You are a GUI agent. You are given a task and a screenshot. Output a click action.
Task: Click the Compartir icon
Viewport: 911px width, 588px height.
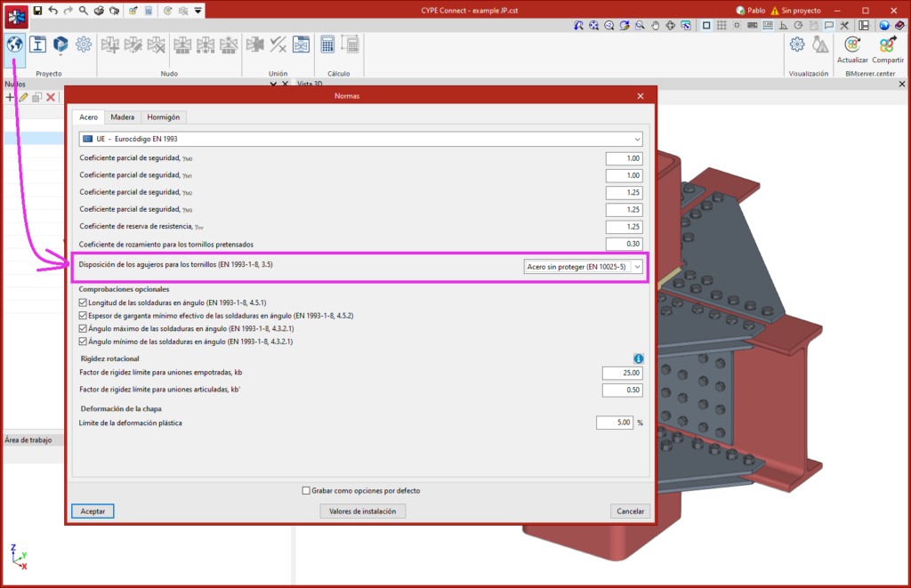[x=887, y=44]
